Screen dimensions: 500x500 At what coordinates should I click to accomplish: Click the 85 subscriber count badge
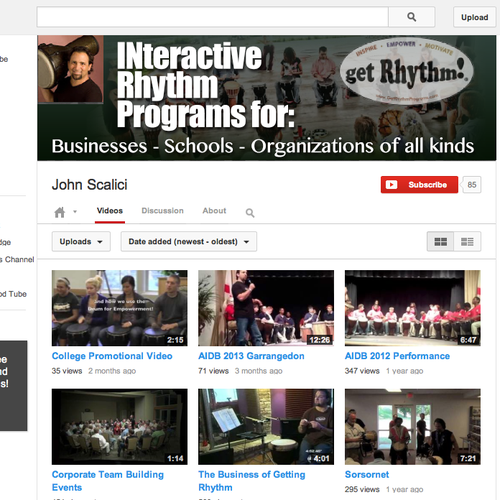click(x=472, y=185)
